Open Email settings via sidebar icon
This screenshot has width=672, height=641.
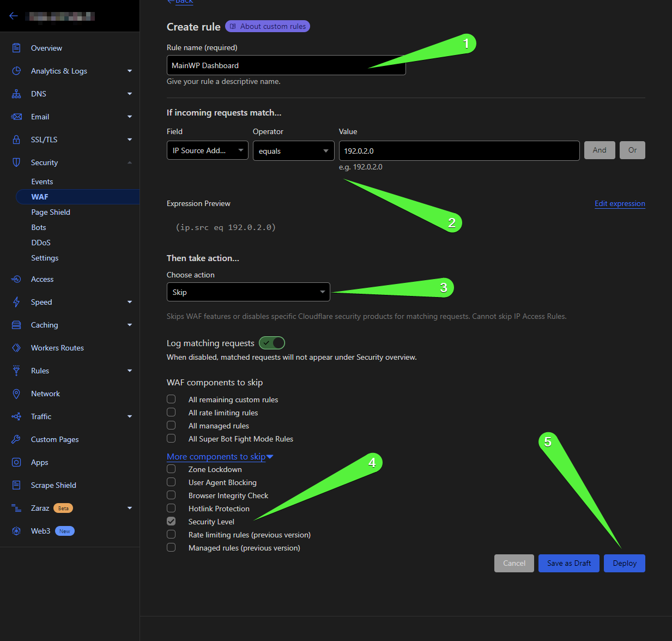pos(15,117)
